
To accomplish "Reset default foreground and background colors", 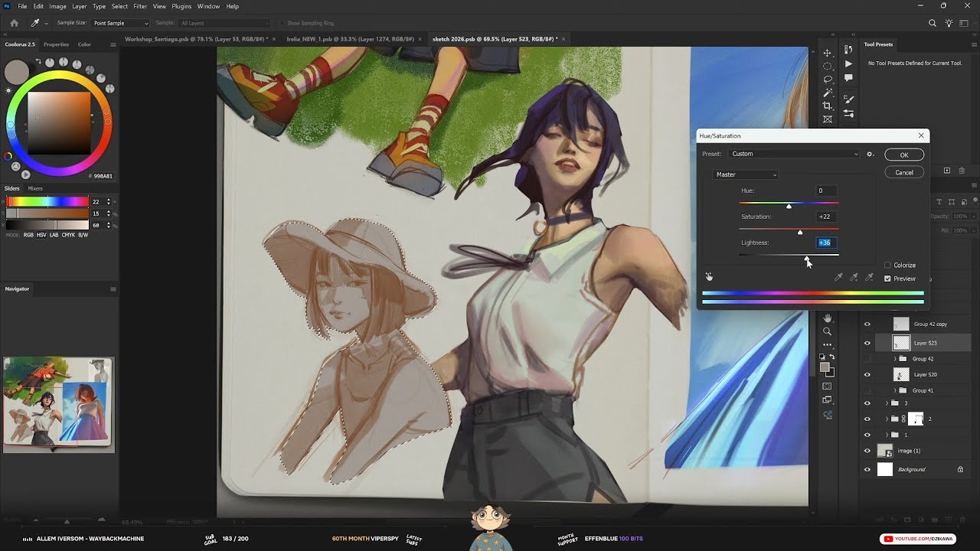I will (x=822, y=357).
